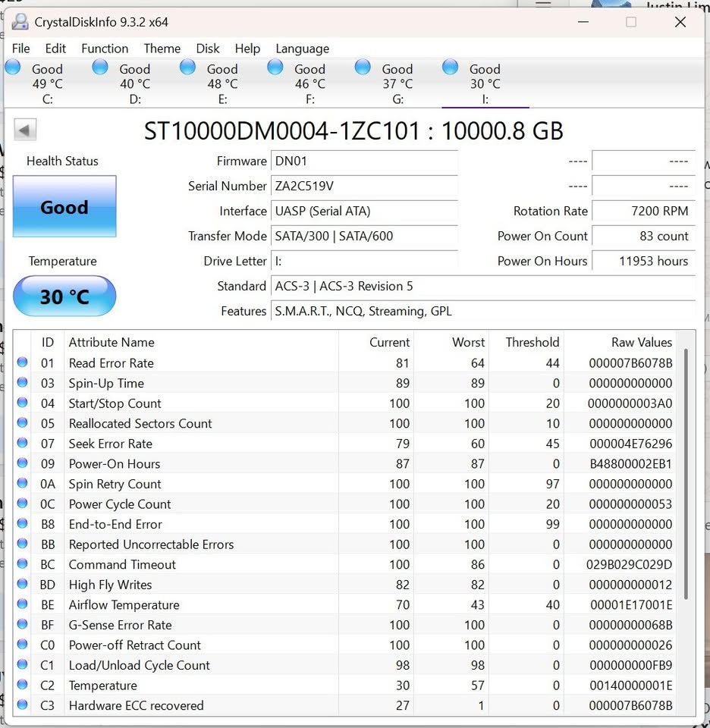Click the CrystalDiskInfo app icon in title bar
The height and width of the screenshot is (728, 710).
(x=20, y=22)
